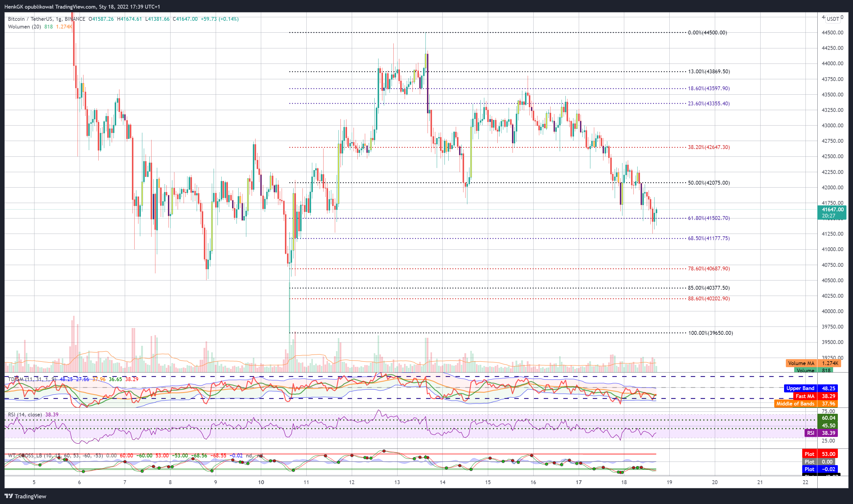Click the 44000.00 price axis label
The image size is (853, 504).
[832, 64]
